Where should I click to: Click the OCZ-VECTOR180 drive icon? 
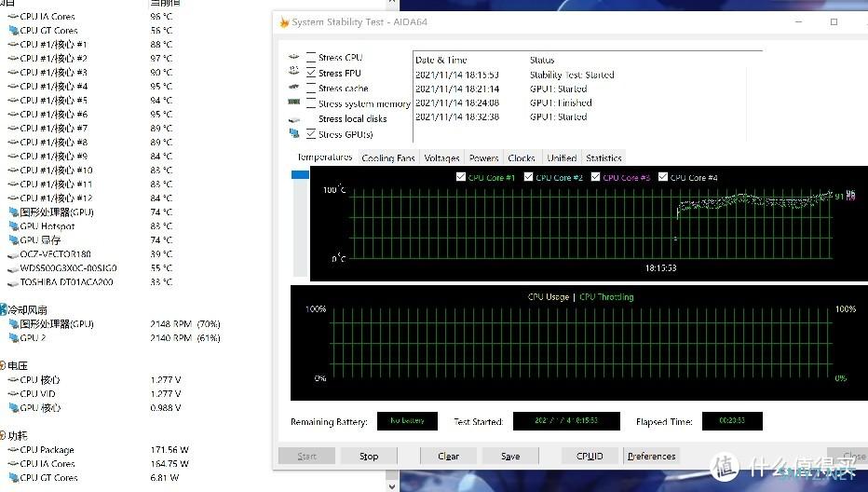tap(13, 255)
